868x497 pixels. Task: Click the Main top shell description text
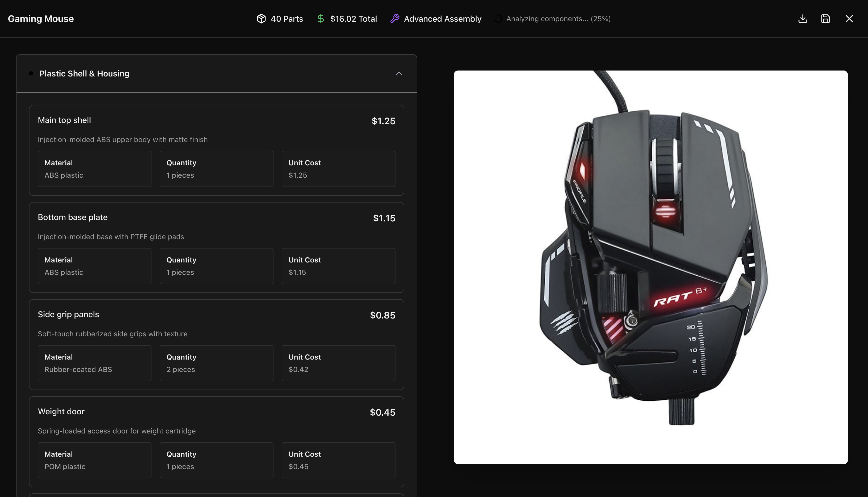click(123, 139)
